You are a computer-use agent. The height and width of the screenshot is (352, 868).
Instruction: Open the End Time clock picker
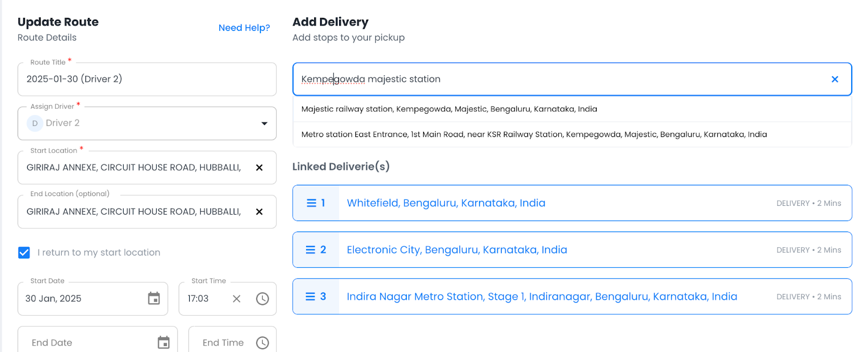(264, 342)
